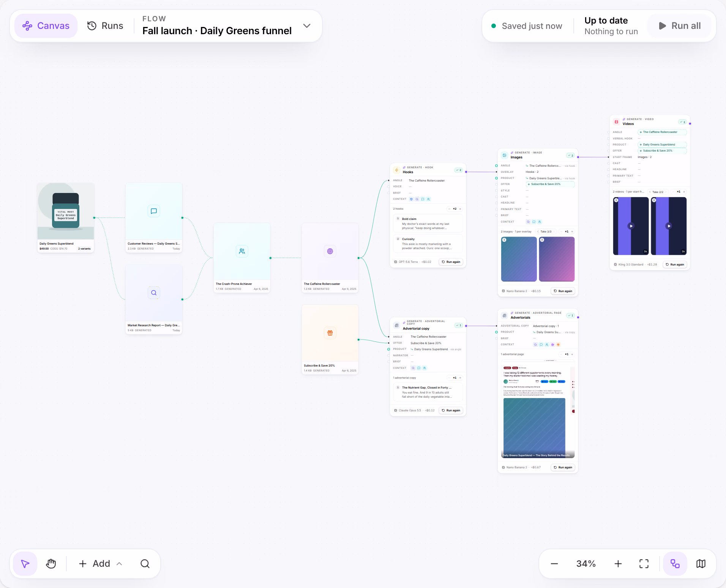Select the Curiosity hook
726x588 pixels.
428,243
